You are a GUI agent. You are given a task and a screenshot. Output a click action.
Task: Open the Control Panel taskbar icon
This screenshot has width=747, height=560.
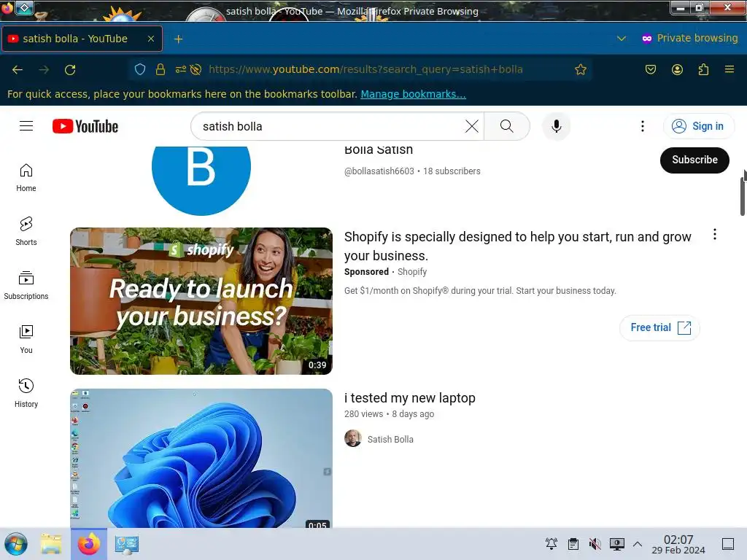[127, 544]
